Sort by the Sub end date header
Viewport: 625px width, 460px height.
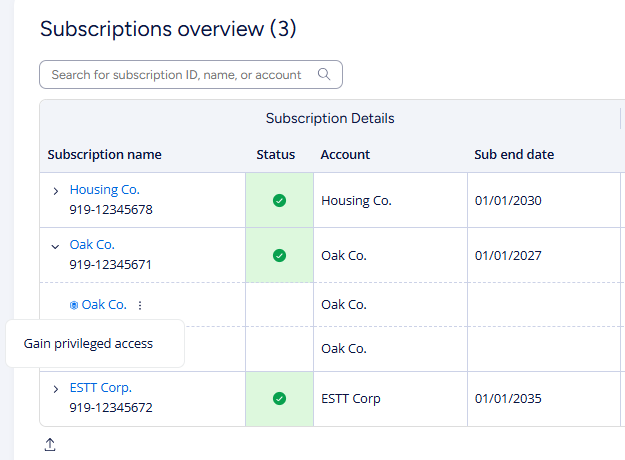tap(514, 154)
